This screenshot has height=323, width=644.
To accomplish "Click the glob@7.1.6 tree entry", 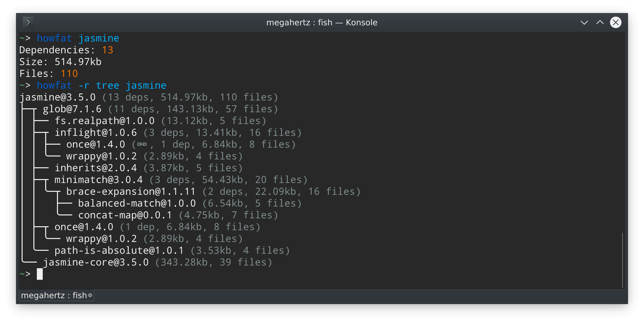I will tap(72, 109).
